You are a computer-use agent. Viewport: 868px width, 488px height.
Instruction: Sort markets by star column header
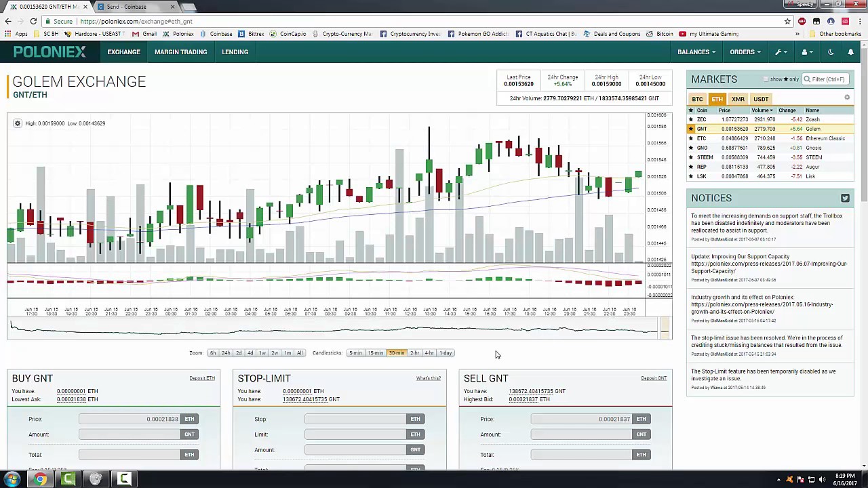tap(691, 110)
